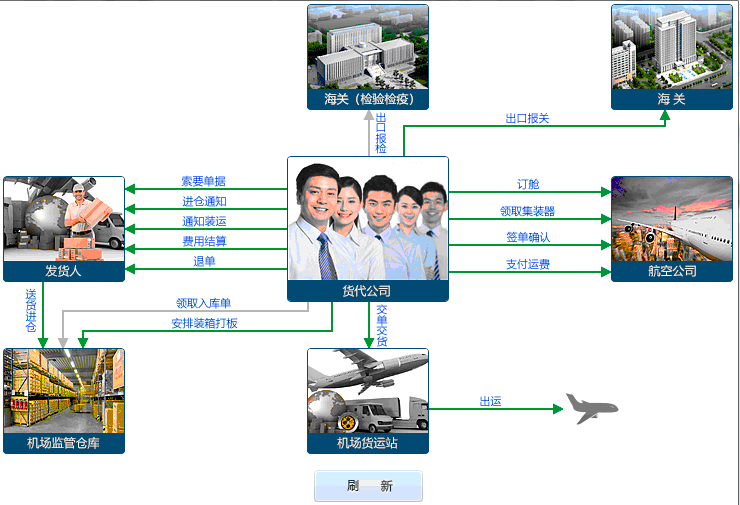740x505 pixels.
Task: Open the 发货人 shipper picture
Action: click(x=64, y=219)
